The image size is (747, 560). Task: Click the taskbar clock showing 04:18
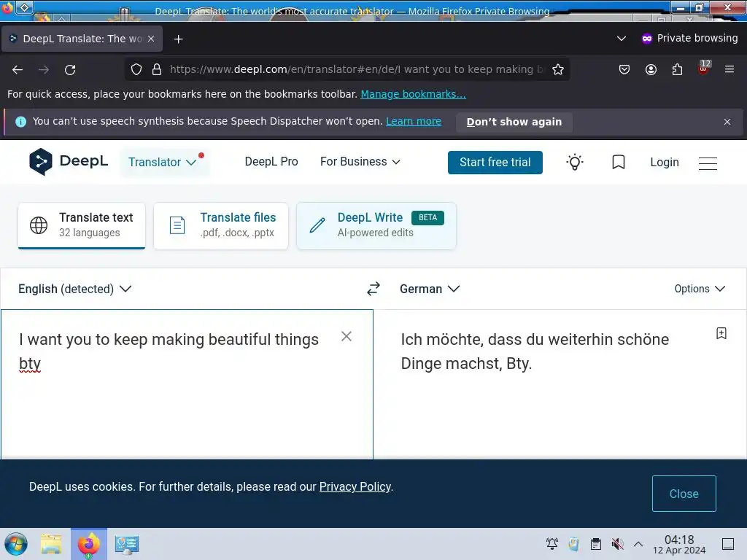(x=679, y=544)
